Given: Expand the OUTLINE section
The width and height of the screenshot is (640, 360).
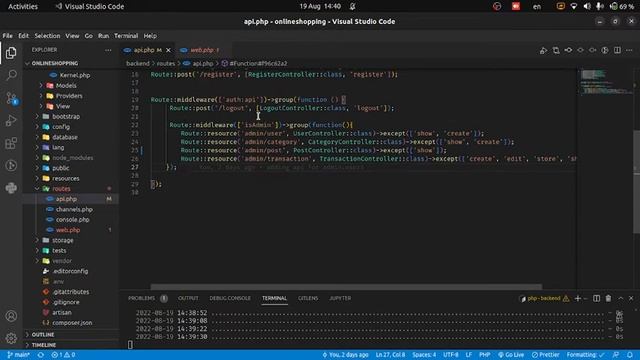Looking at the screenshot, I should point(43,335).
